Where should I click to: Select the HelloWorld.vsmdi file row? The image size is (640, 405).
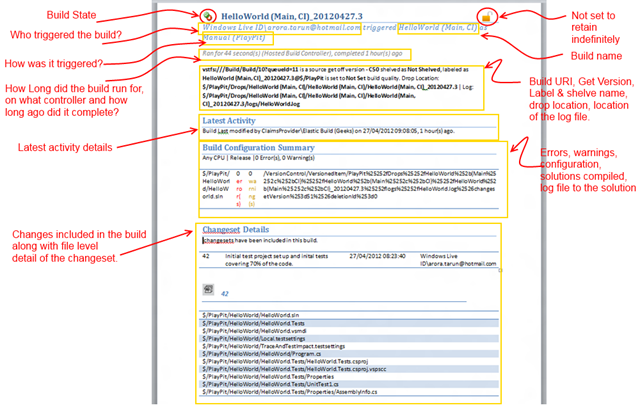[x=349, y=331]
